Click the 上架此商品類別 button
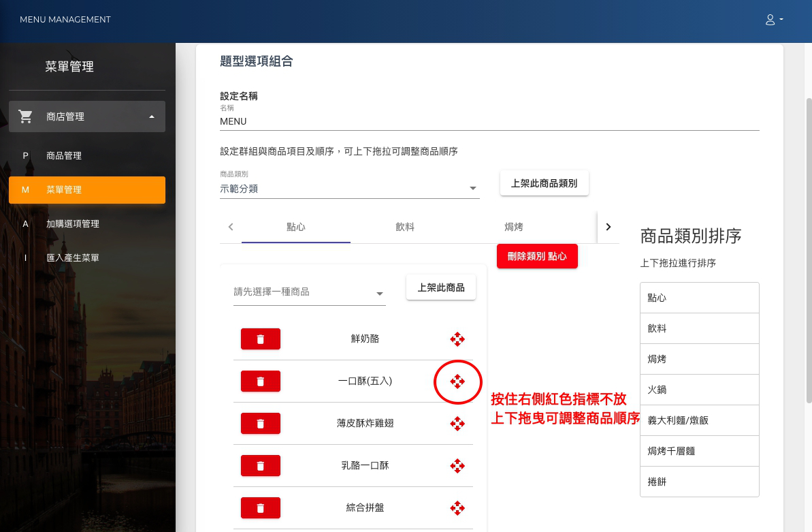Screen dimensions: 812x532 [x=545, y=183]
